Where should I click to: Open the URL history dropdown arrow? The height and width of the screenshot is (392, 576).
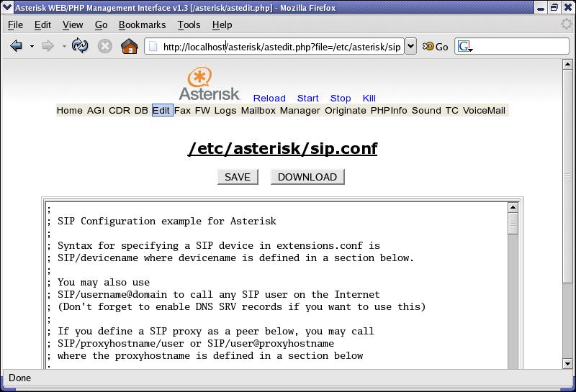tap(410, 47)
